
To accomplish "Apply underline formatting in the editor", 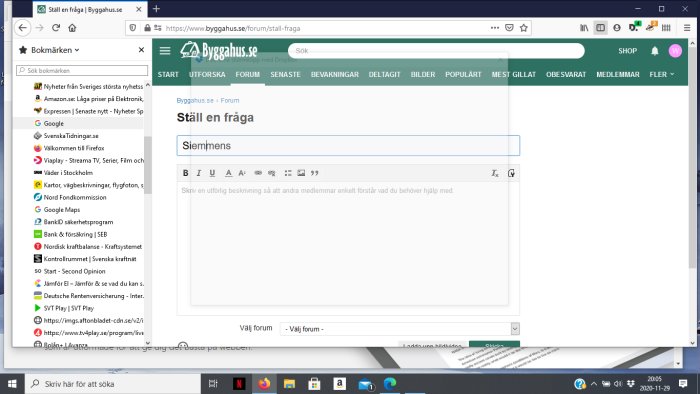I will tap(212, 173).
